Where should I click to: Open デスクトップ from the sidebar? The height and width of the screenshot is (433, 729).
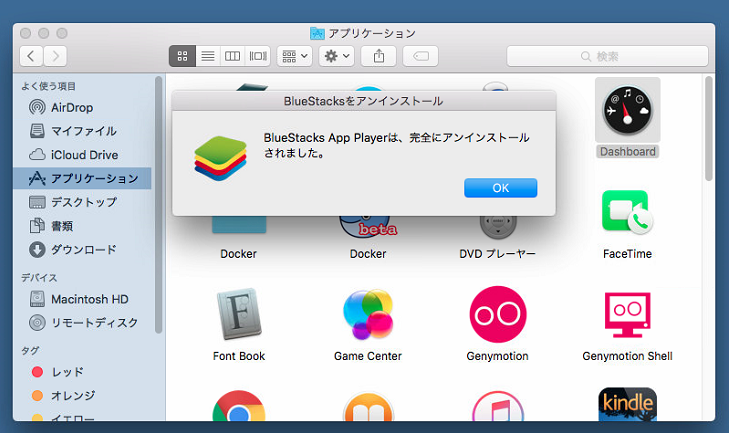pos(84,202)
